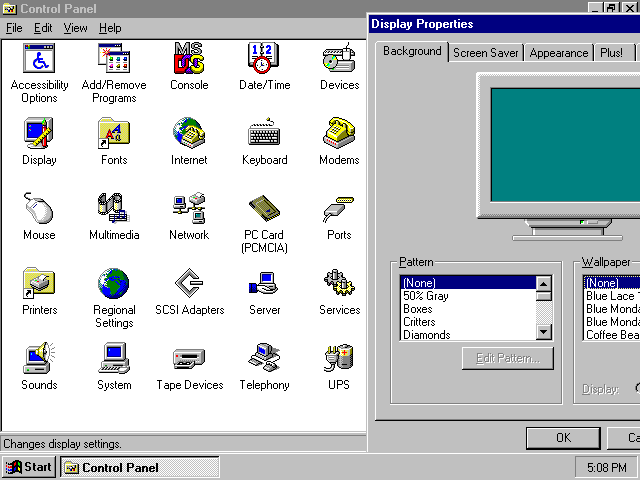
Task: Open Date/Time settings icon
Action: point(264,58)
